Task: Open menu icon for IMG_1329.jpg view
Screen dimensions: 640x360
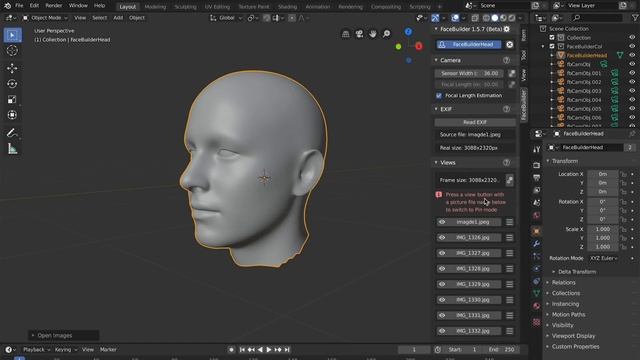Action: click(509, 284)
